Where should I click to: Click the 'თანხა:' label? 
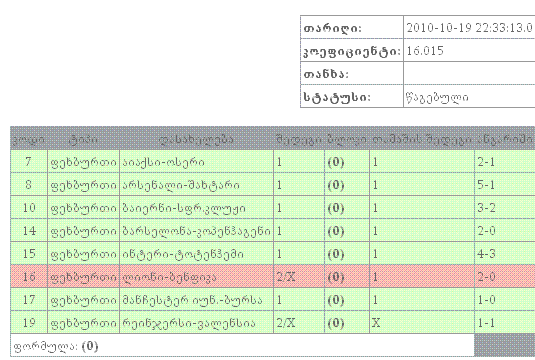[x=326, y=74]
